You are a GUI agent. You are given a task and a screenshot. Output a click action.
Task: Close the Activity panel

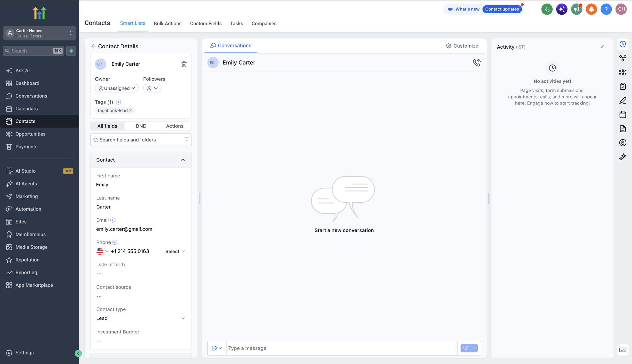tap(602, 47)
